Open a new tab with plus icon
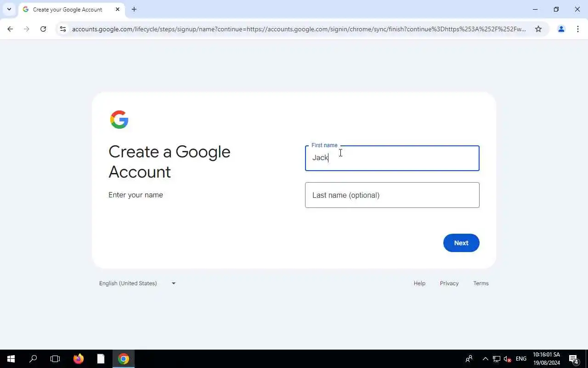 [134, 9]
